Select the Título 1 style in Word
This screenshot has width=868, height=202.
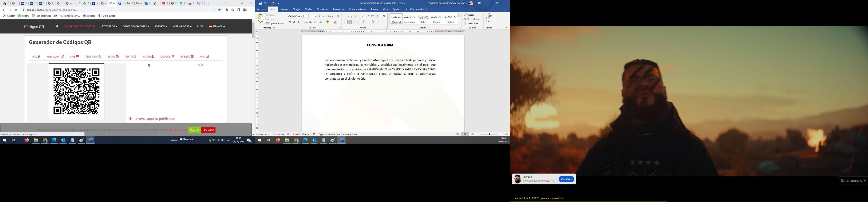click(423, 19)
